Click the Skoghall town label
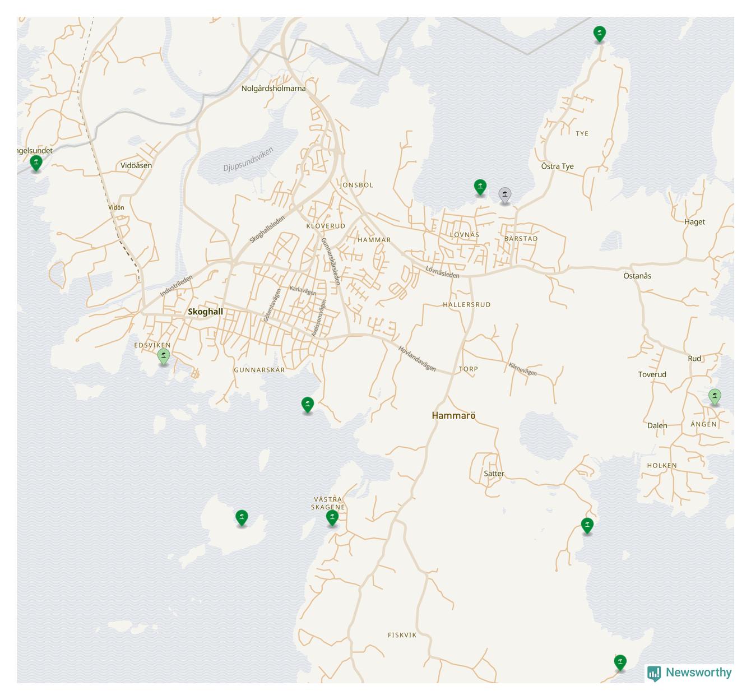Screen dimensions: 751x700 205,312
